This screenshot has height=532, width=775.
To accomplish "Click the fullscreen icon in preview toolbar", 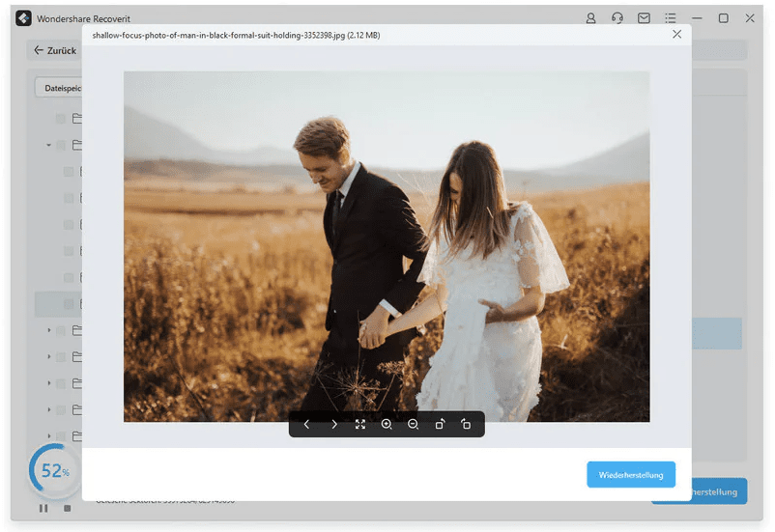I will [x=359, y=425].
